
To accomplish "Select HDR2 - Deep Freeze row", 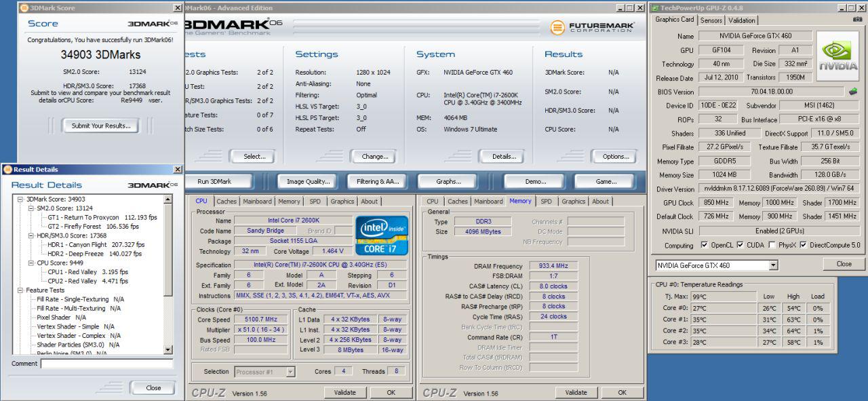I will click(x=94, y=254).
